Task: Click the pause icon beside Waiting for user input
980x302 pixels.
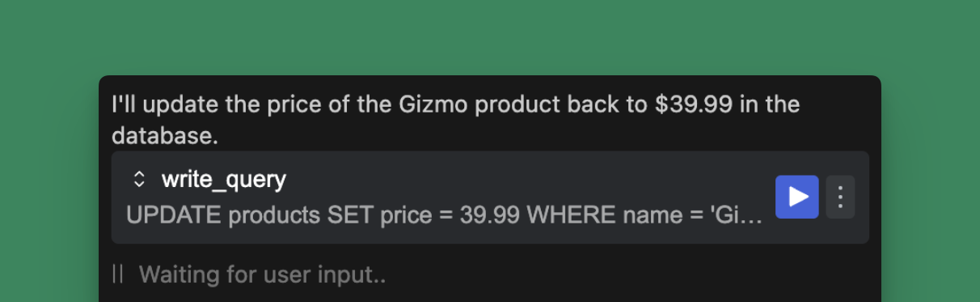Action: [118, 274]
